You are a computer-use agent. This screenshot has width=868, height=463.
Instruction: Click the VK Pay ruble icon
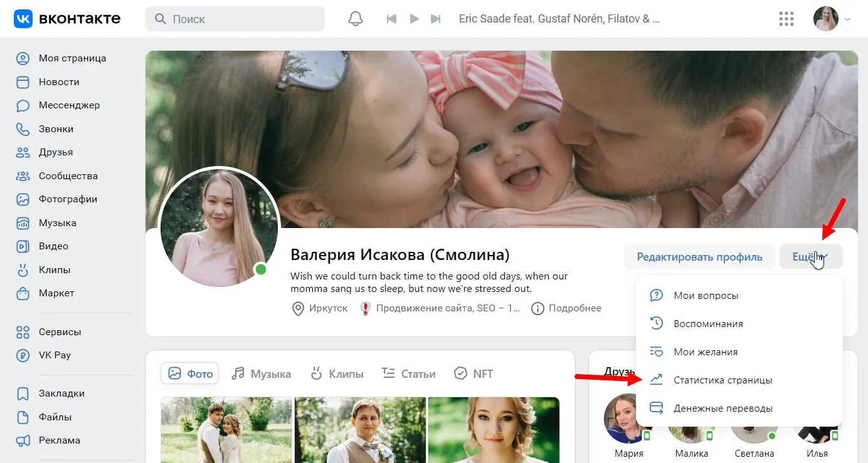23,355
